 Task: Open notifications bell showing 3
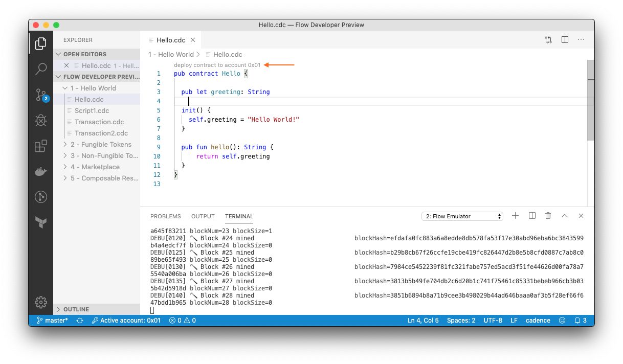click(581, 321)
